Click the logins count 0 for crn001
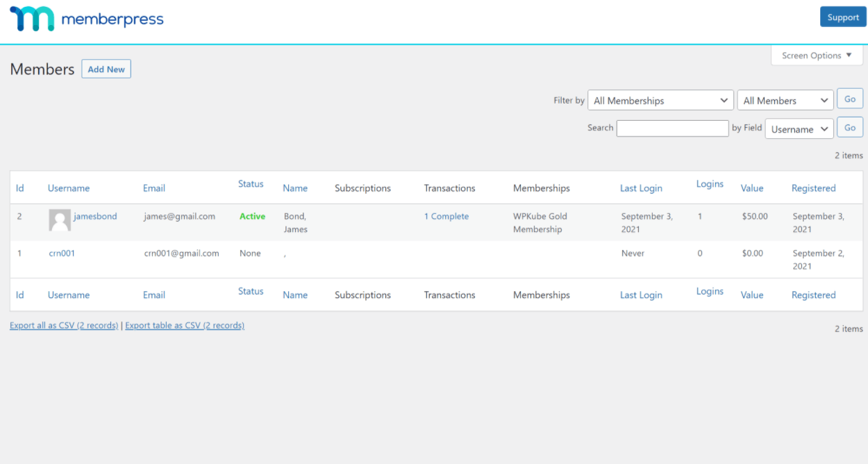This screenshot has width=868, height=464. [x=700, y=254]
